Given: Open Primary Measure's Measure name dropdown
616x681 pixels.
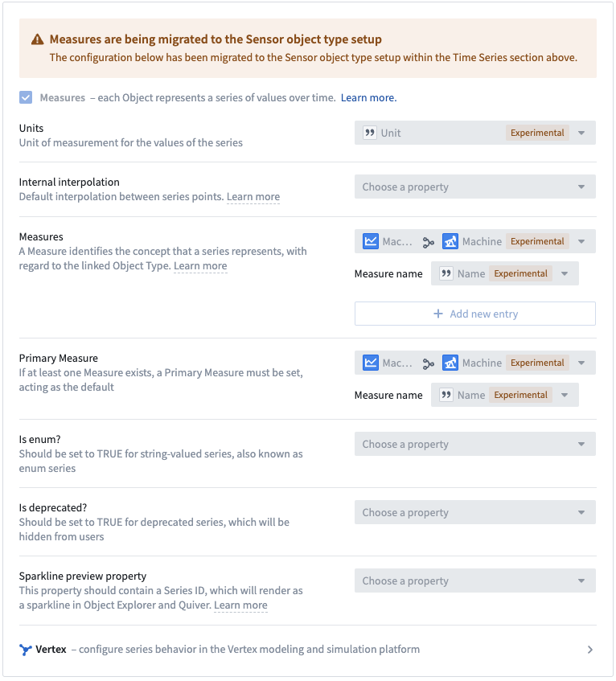Looking at the screenshot, I should (504, 395).
